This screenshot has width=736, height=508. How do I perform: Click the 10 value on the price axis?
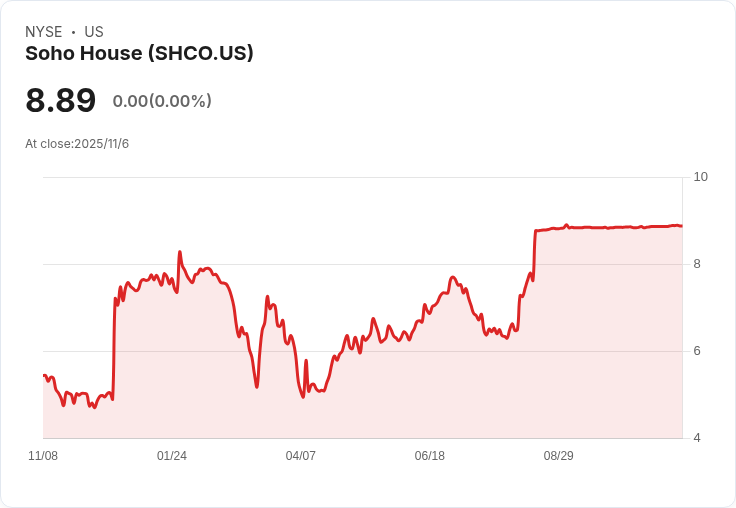700,177
